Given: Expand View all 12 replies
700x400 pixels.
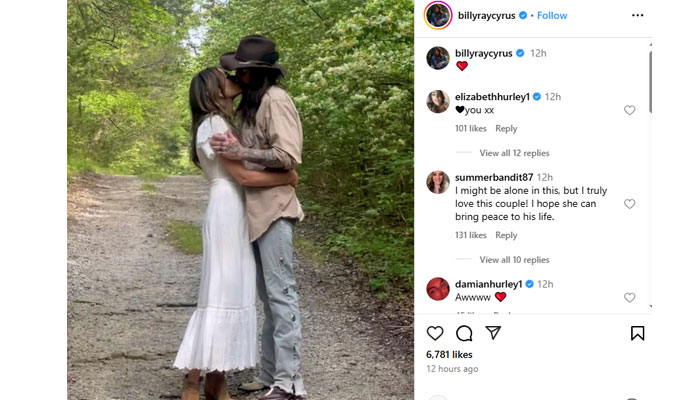Looking at the screenshot, I should coord(514,153).
